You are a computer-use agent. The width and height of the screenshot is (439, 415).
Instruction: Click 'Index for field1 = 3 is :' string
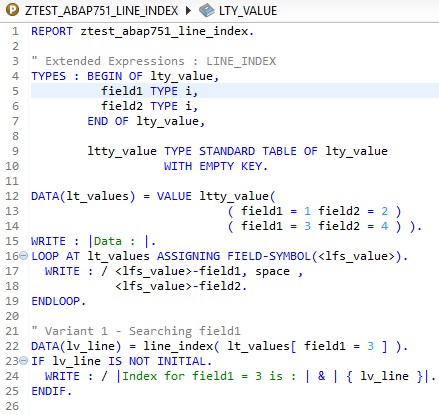pyautogui.click(x=209, y=376)
